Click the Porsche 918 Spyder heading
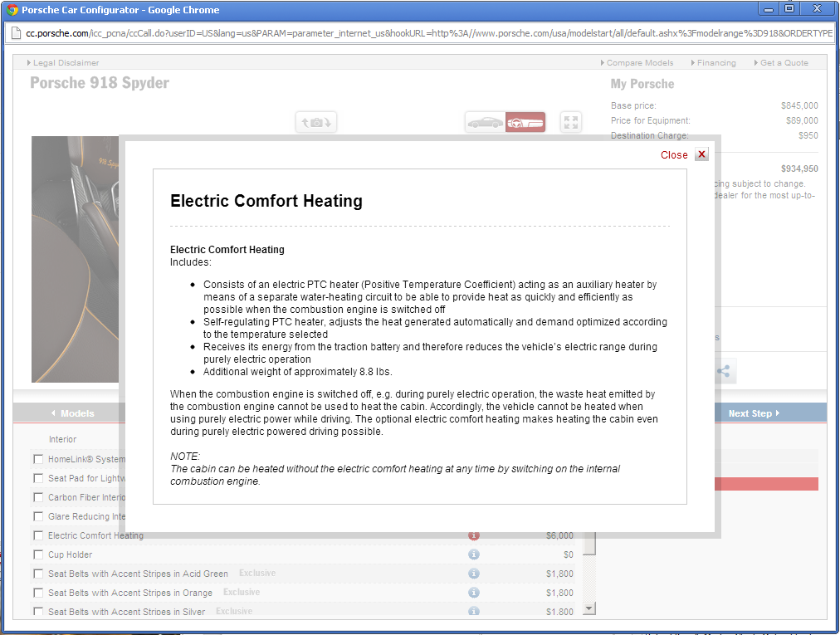 click(x=100, y=83)
